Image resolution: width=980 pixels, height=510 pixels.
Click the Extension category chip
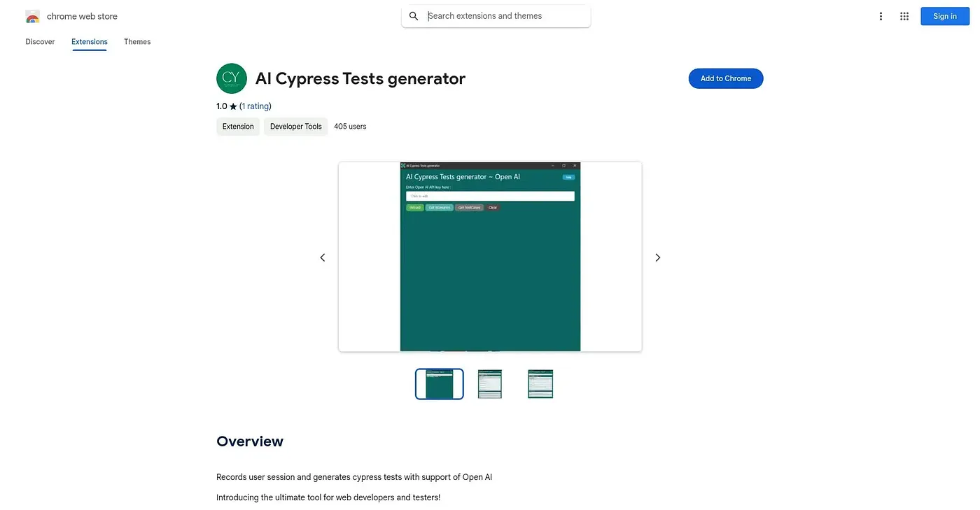238,127
